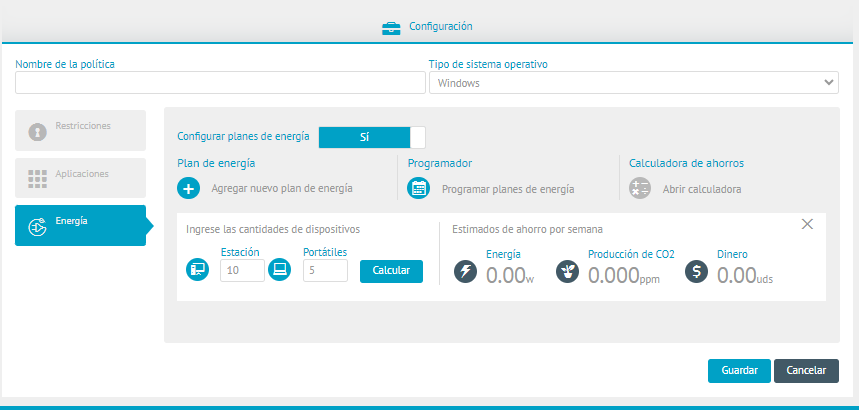Image resolution: width=859 pixels, height=410 pixels.
Task: Click the 0.00 w energy value
Action: (510, 275)
